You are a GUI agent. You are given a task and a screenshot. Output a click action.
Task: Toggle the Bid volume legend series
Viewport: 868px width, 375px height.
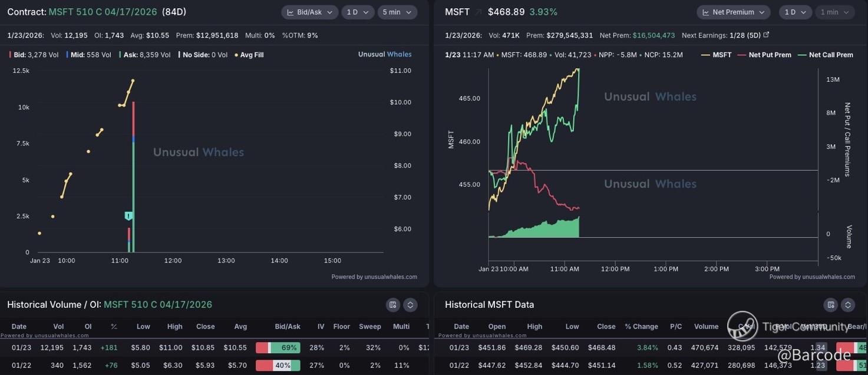click(x=34, y=55)
